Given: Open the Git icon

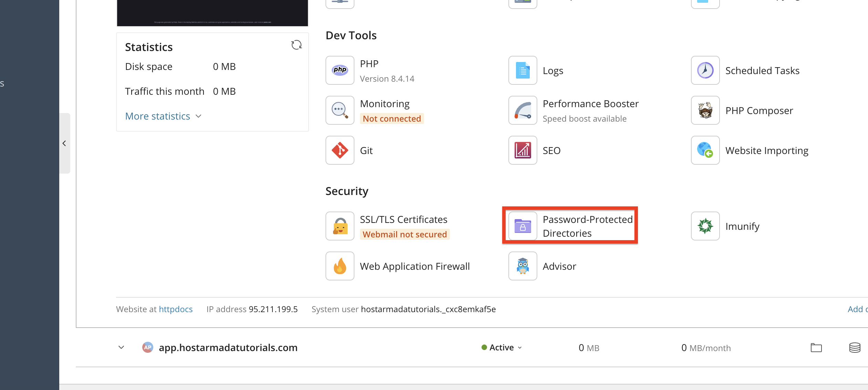Looking at the screenshot, I should (340, 150).
